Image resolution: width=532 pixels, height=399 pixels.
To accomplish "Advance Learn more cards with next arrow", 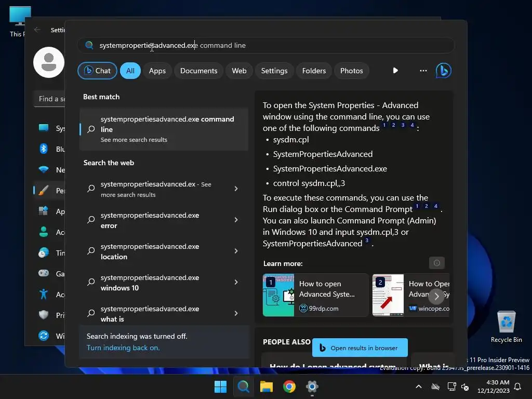I will (436, 296).
